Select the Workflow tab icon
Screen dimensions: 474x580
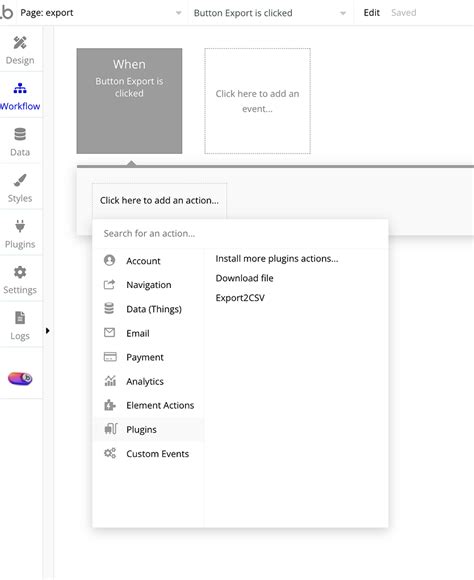pyautogui.click(x=20, y=88)
